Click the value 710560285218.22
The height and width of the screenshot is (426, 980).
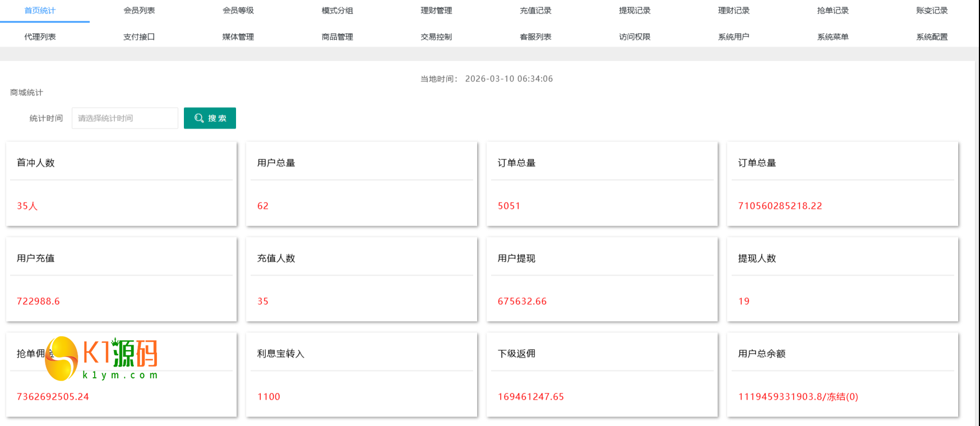(780, 206)
